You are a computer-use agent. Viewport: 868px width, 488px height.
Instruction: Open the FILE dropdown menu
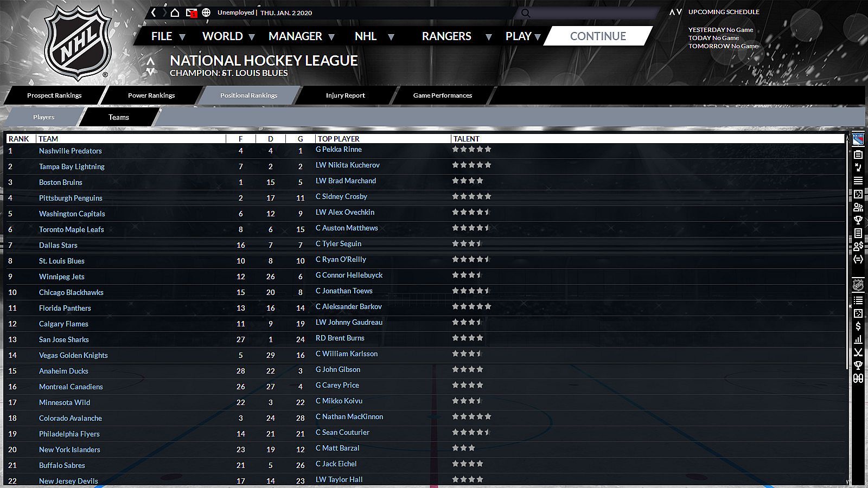168,36
